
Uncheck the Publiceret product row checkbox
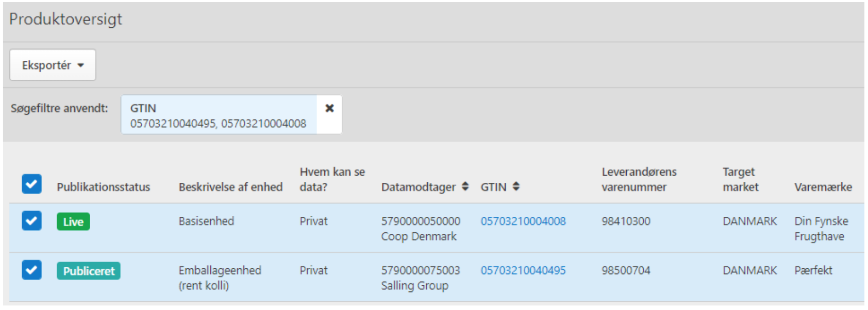click(x=31, y=270)
